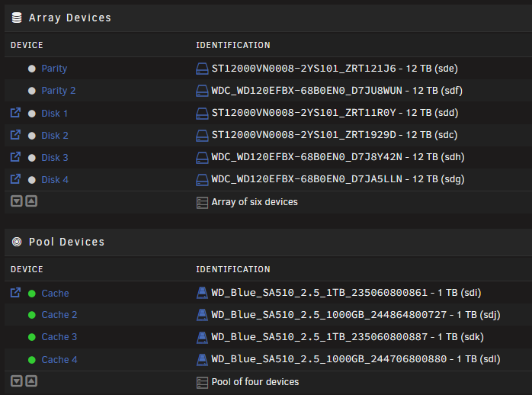Open the Cache 4 device link
Viewport: 532px width, 395px height.
[59, 359]
